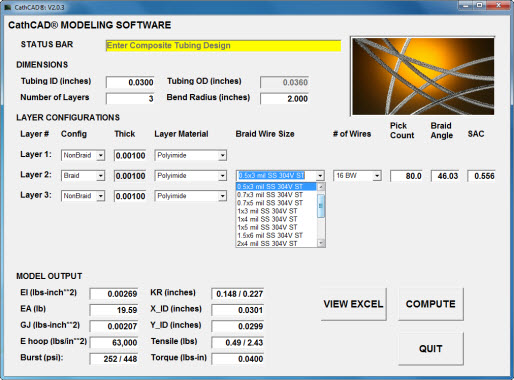Click the COMPUTE button
This screenshot has width=514, height=380.
431,304
